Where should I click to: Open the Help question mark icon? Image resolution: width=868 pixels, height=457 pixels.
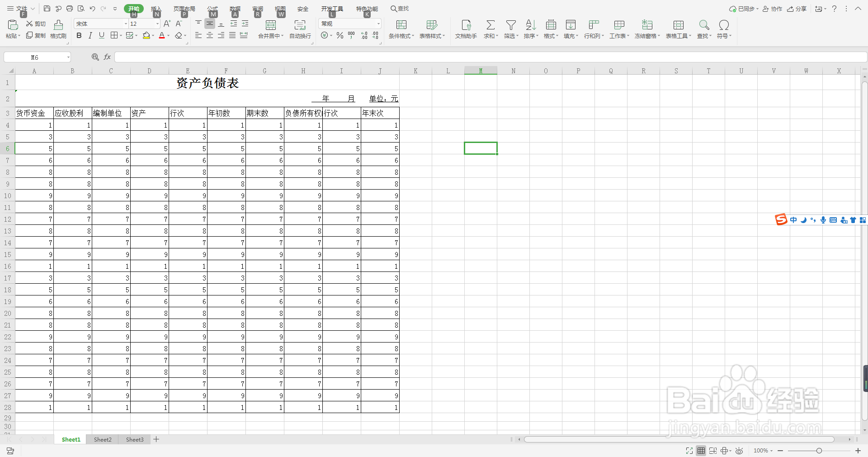pos(834,9)
